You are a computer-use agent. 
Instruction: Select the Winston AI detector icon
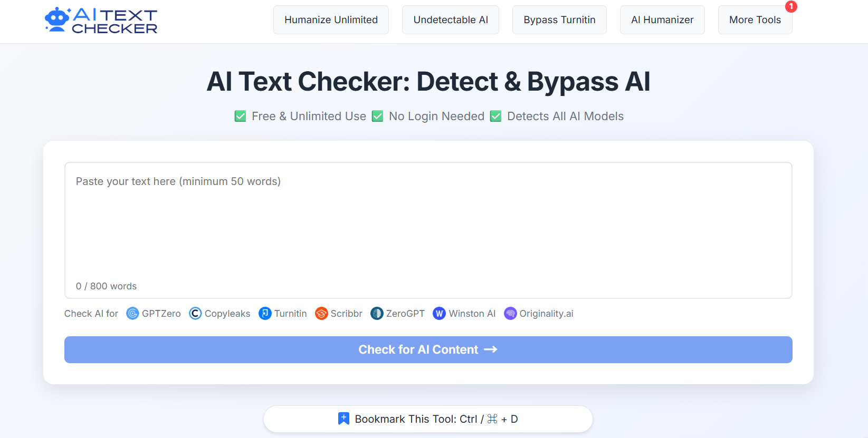pyautogui.click(x=439, y=314)
